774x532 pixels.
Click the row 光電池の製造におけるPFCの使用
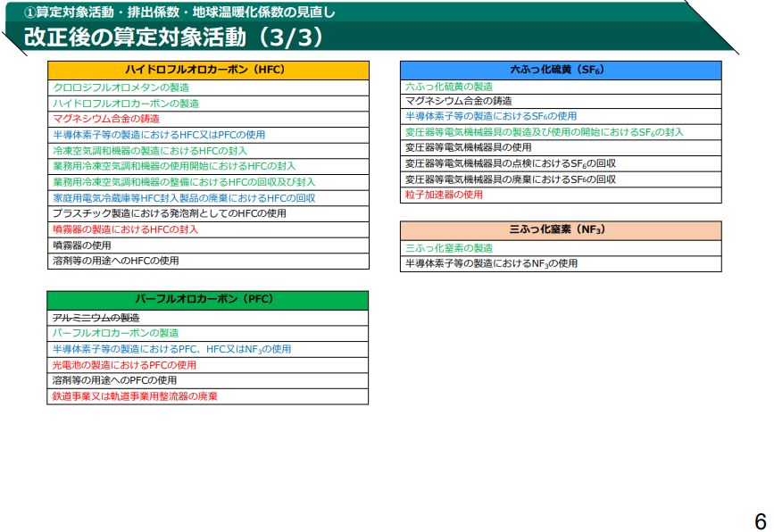pyautogui.click(x=208, y=365)
